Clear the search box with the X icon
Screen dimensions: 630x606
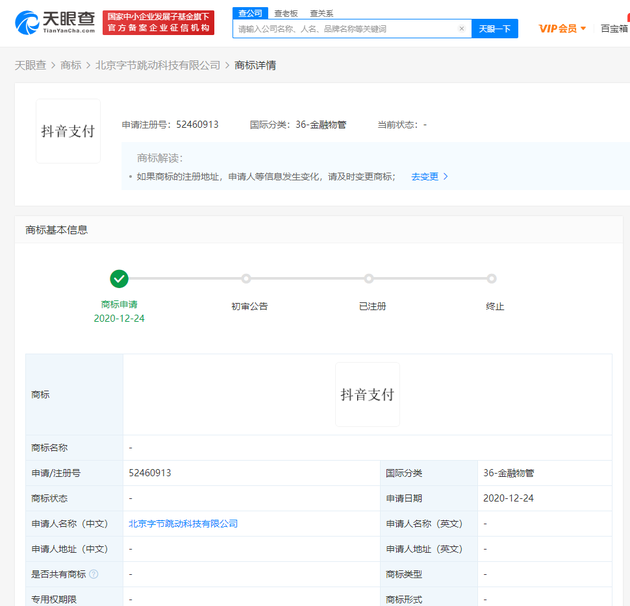coord(462,29)
